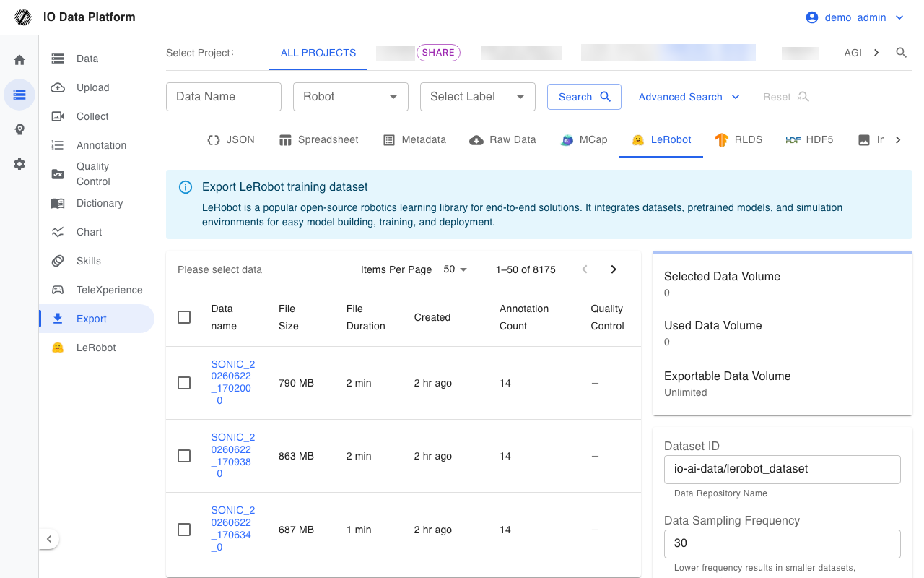Open Data in the sidebar
Image resolution: width=924 pixels, height=578 pixels.
(97, 59)
